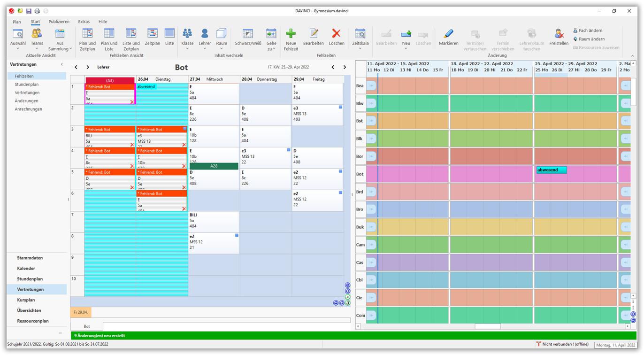Save the plan with the diskette icon
Screen dimensions: 644x355
[x=29, y=10]
